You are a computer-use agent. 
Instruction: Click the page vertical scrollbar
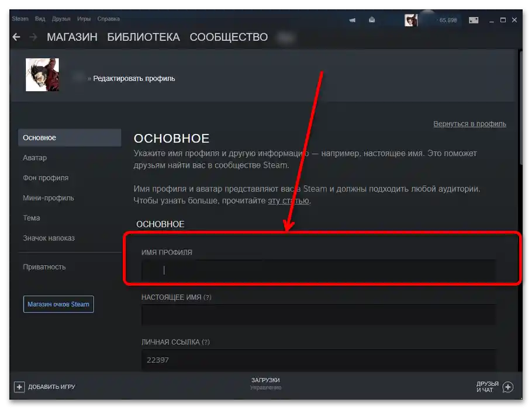point(520,107)
